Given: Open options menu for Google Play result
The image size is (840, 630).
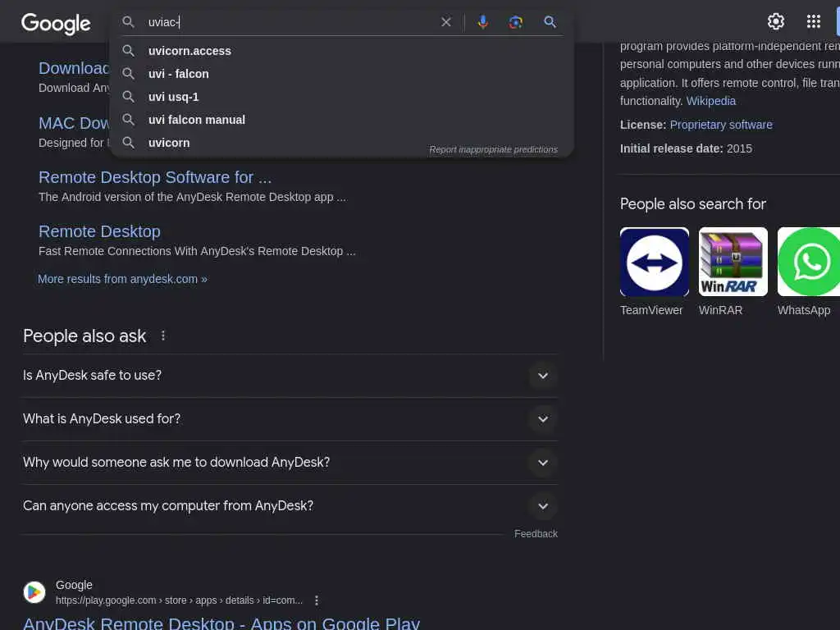Looking at the screenshot, I should (317, 600).
